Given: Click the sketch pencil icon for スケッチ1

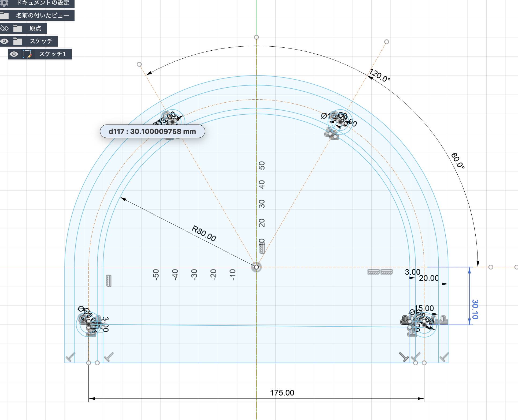Looking at the screenshot, I should 27,54.
